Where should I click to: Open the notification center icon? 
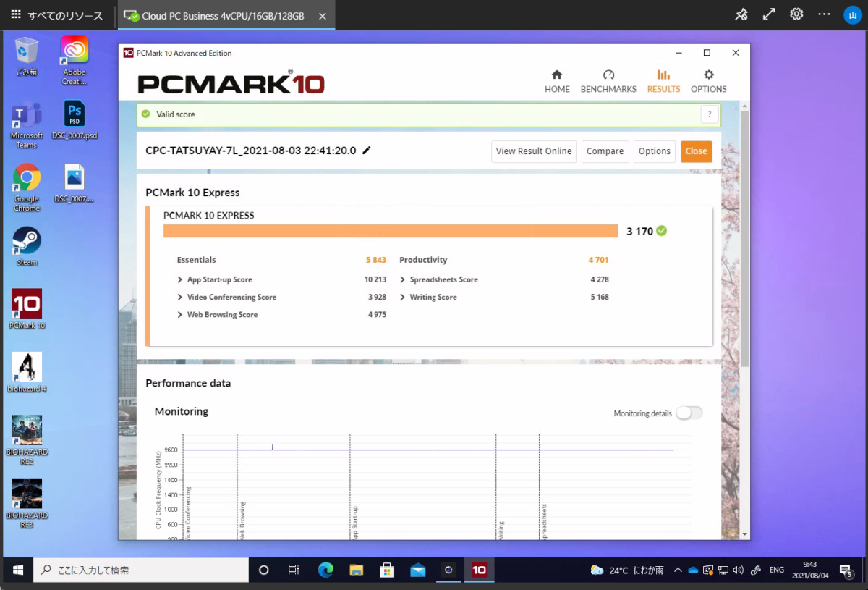847,570
